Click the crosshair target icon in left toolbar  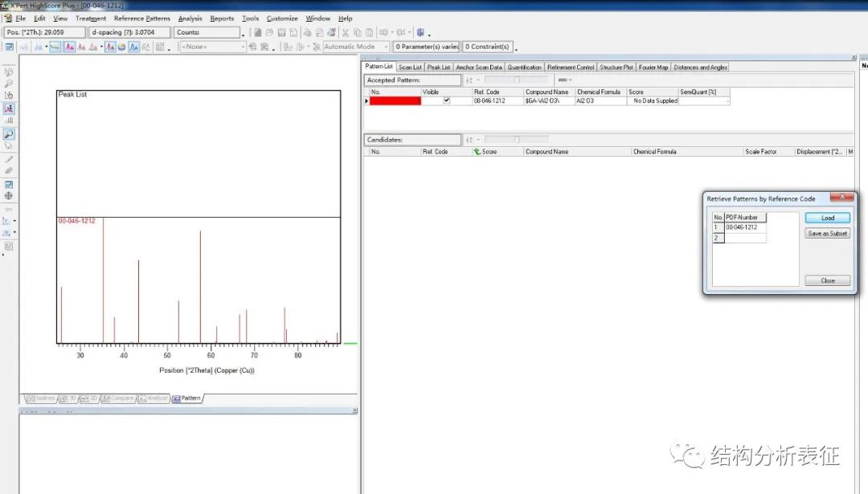pos(9,196)
